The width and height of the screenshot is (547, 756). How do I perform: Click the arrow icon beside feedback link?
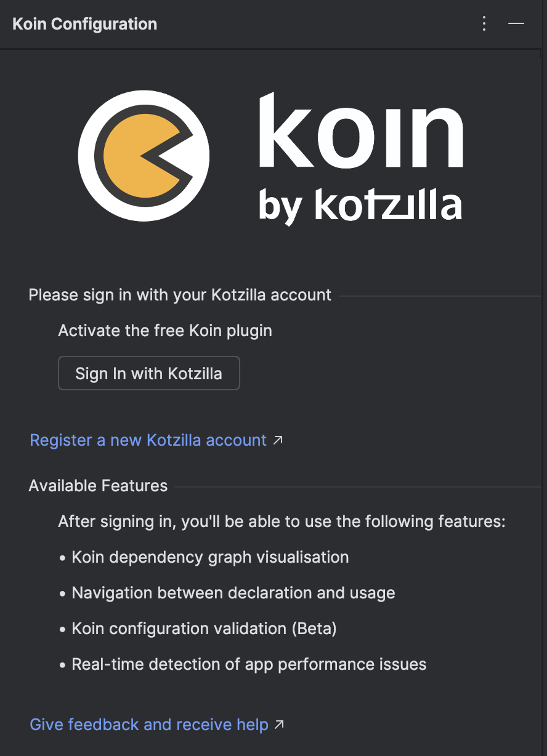pos(279,725)
